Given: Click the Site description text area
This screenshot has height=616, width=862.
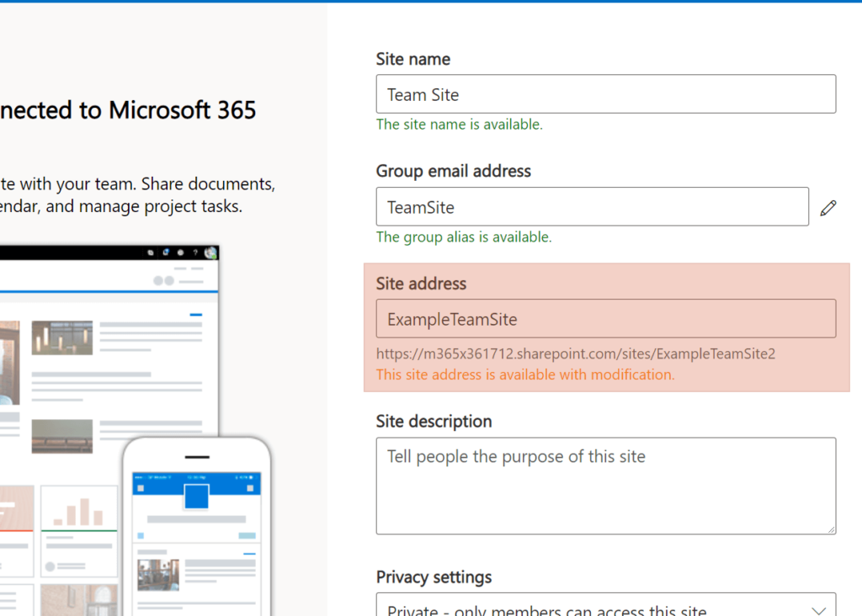Looking at the screenshot, I should (x=606, y=486).
